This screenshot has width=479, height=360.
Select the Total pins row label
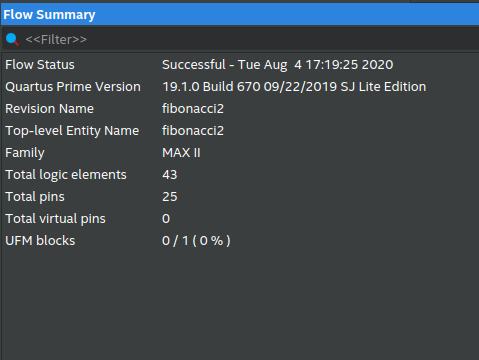(35, 197)
